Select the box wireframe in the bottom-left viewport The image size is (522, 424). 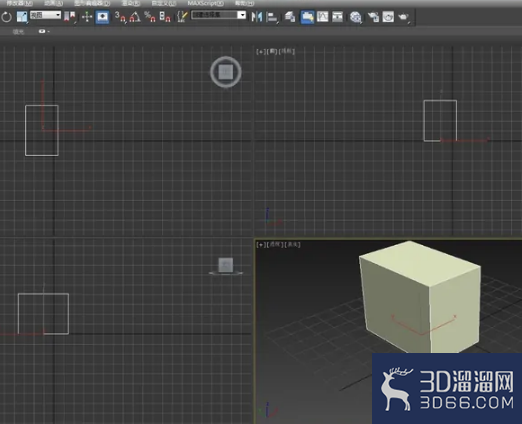[43, 314]
